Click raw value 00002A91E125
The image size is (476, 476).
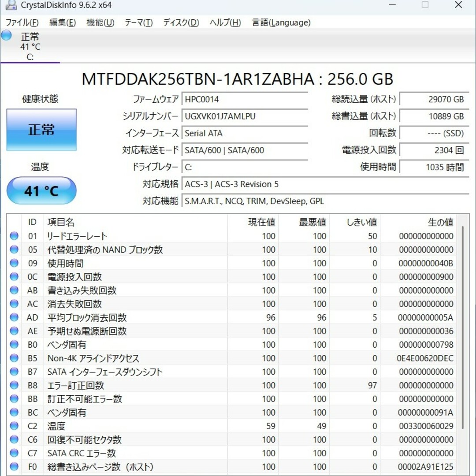point(426,467)
